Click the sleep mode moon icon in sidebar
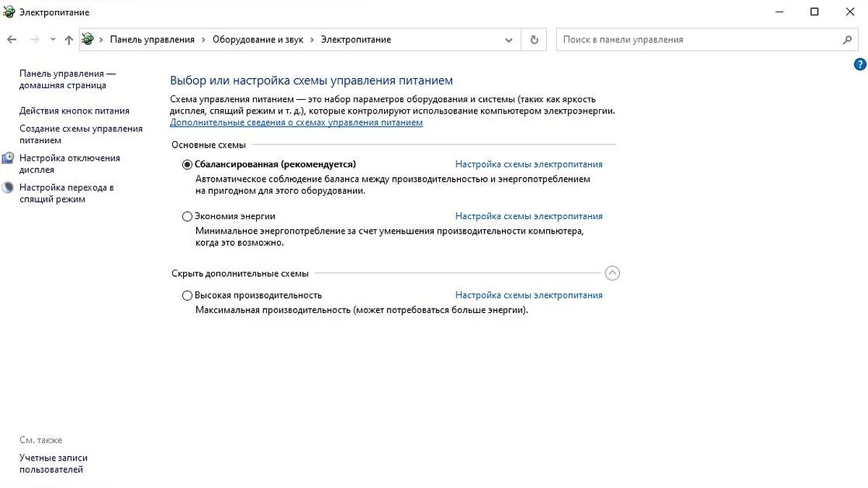This screenshot has width=868, height=488. (x=8, y=188)
